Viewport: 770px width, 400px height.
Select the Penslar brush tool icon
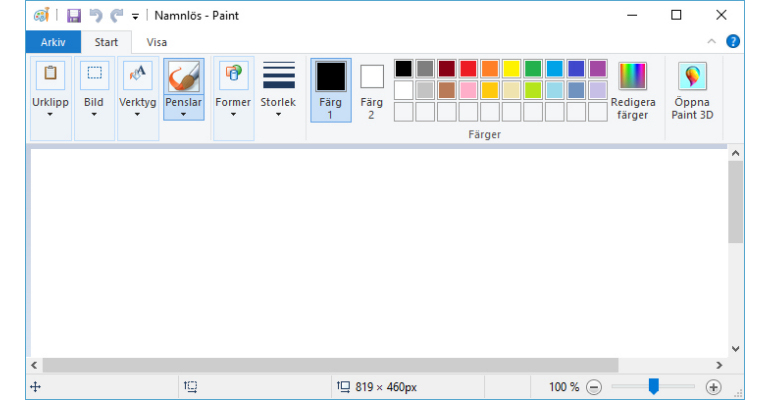[x=184, y=77]
